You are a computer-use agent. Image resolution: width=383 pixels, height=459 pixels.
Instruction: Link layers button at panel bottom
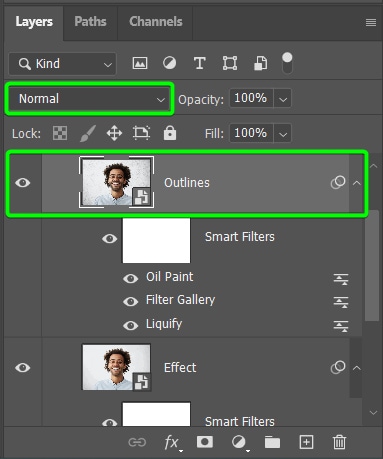[x=137, y=442]
